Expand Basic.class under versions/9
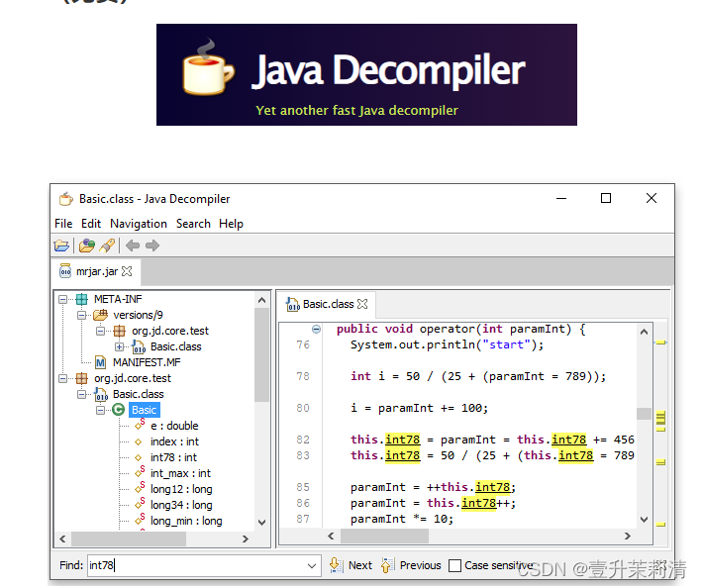The image size is (702, 588). (x=119, y=346)
